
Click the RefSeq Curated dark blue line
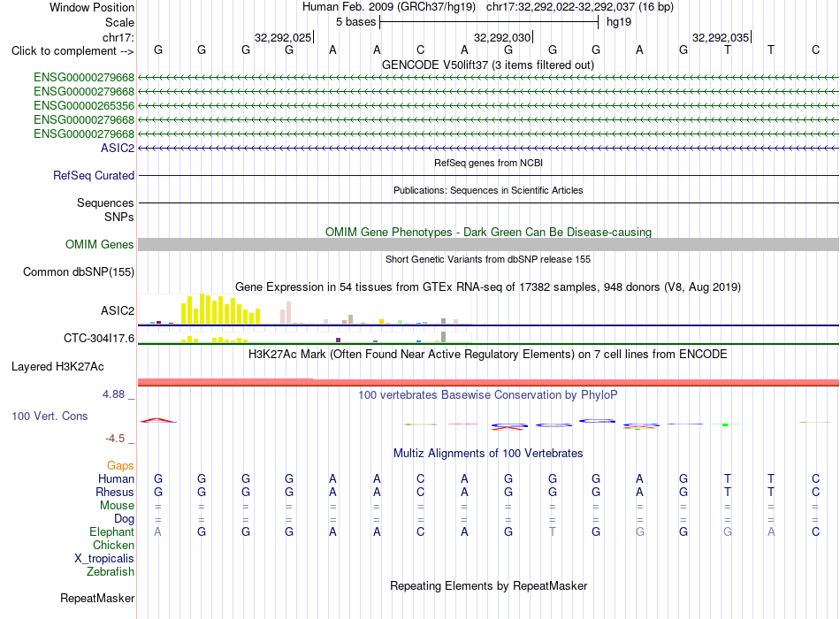pos(488,175)
